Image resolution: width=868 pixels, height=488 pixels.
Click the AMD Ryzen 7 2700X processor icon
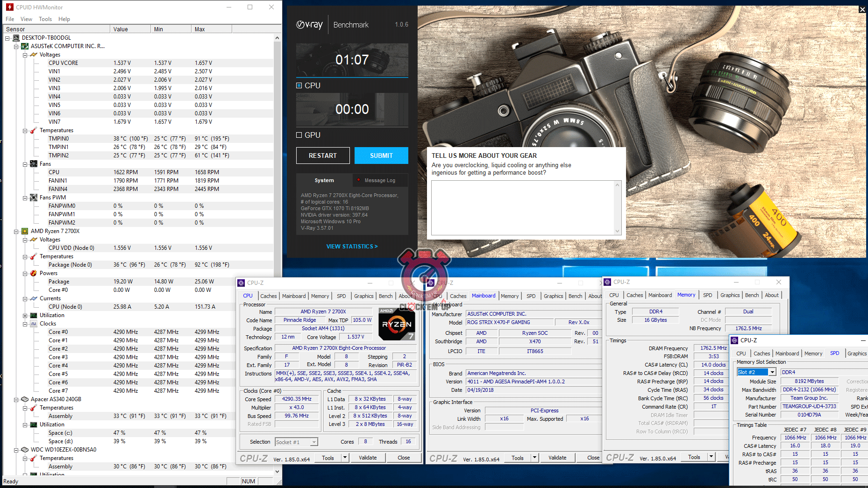25,231
